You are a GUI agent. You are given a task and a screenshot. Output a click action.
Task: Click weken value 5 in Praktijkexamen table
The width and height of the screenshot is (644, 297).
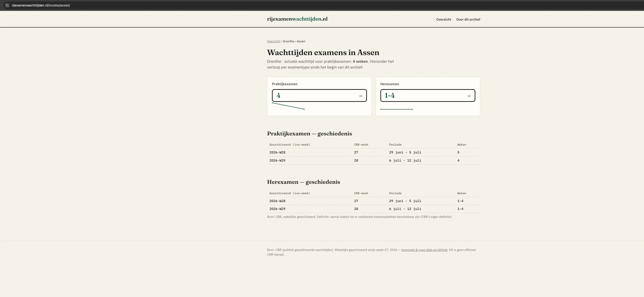458,152
